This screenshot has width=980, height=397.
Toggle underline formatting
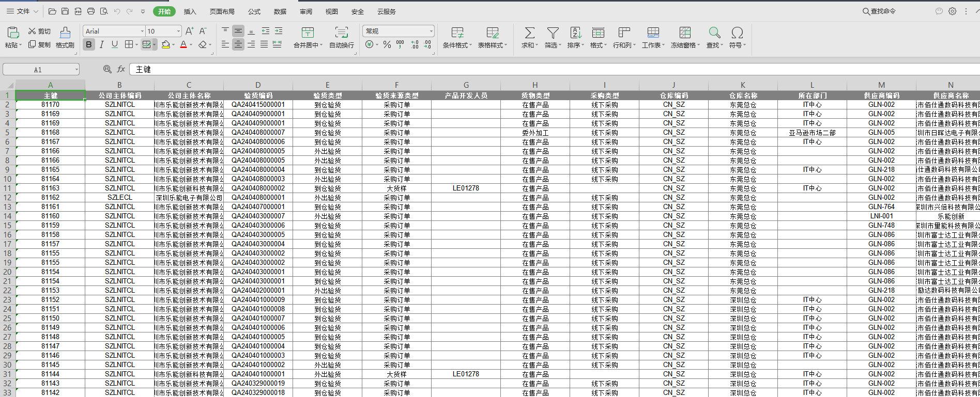click(x=115, y=45)
